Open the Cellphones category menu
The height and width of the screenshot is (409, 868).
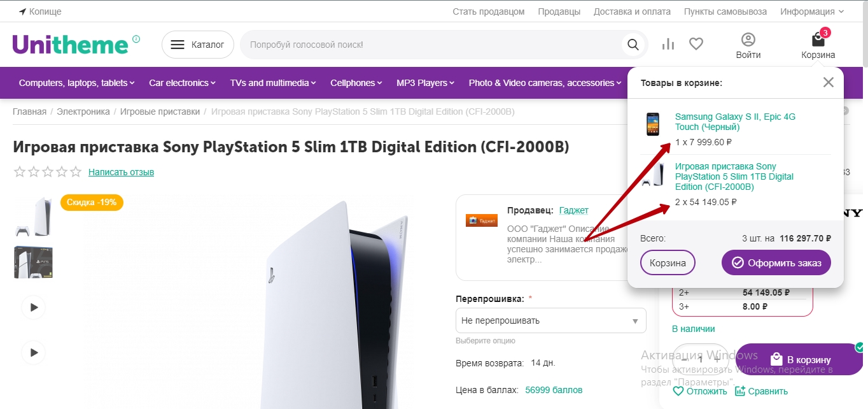pyautogui.click(x=356, y=83)
